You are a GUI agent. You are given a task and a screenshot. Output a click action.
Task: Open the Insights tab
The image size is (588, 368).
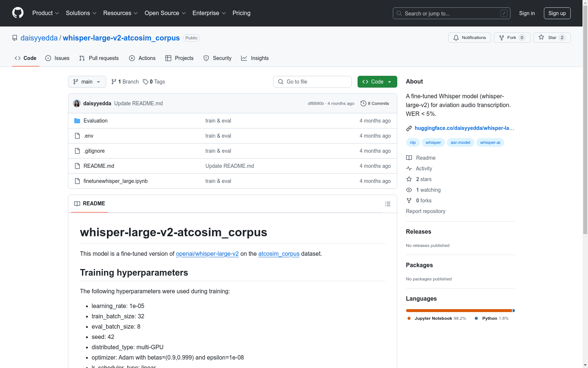(x=255, y=58)
